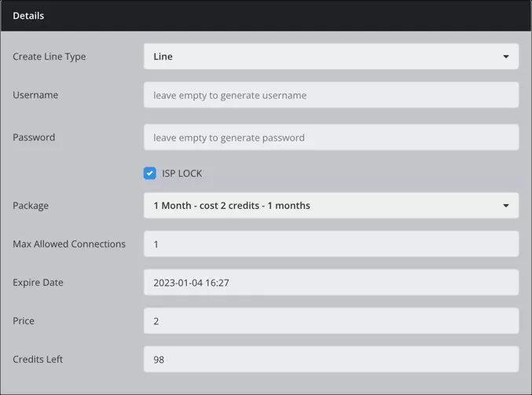
Task: Click the Details panel header title
Action: pos(28,16)
